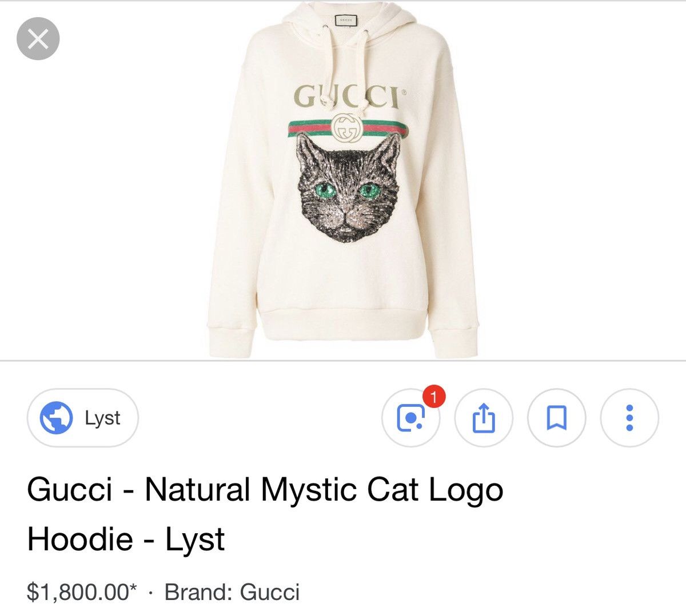Visit the Lyst source chip
The height and width of the screenshot is (616, 686).
(x=82, y=418)
